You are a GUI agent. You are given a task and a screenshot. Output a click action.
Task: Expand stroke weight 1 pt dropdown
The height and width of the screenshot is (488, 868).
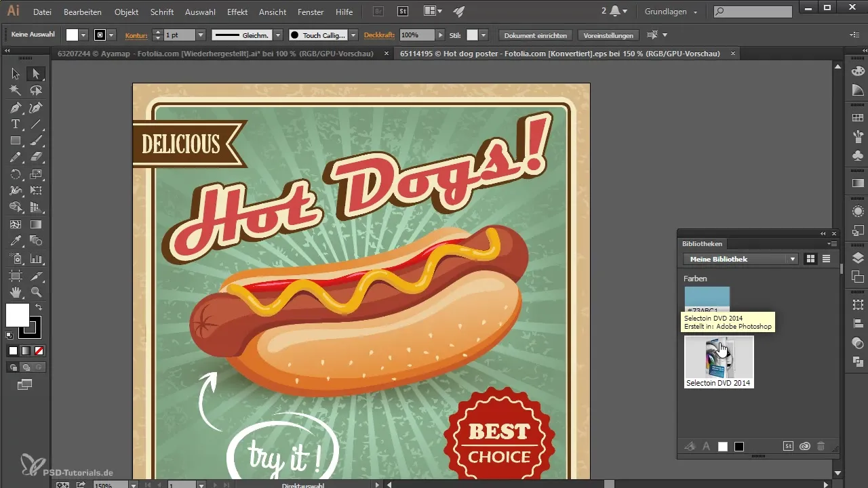(201, 35)
